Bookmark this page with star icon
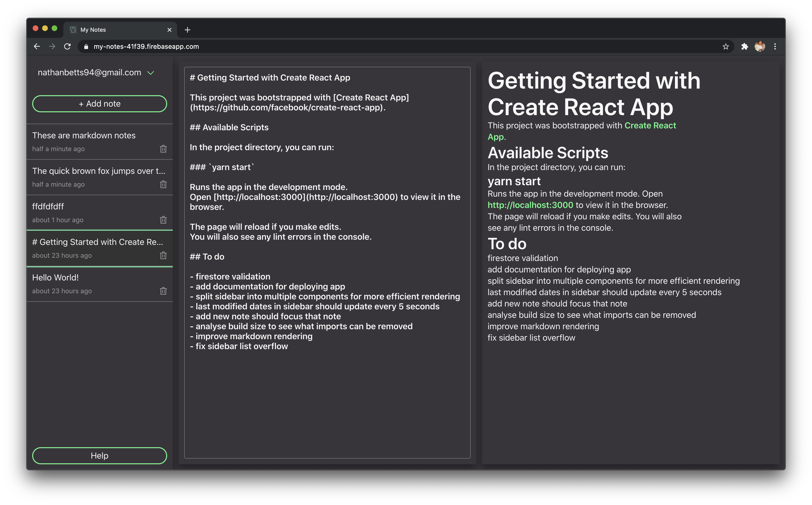Image resolution: width=812 pixels, height=505 pixels. [x=726, y=47]
